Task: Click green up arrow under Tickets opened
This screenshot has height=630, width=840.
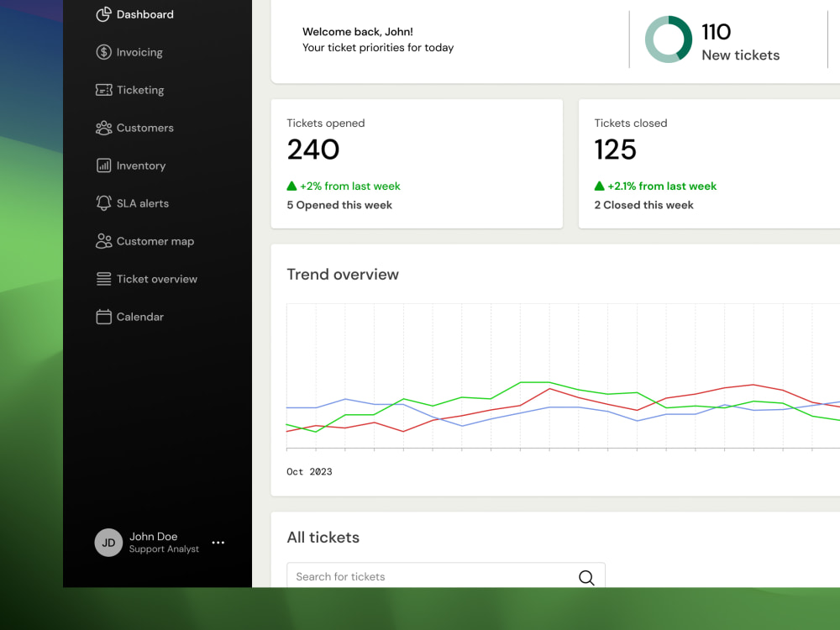Action: [x=291, y=186]
